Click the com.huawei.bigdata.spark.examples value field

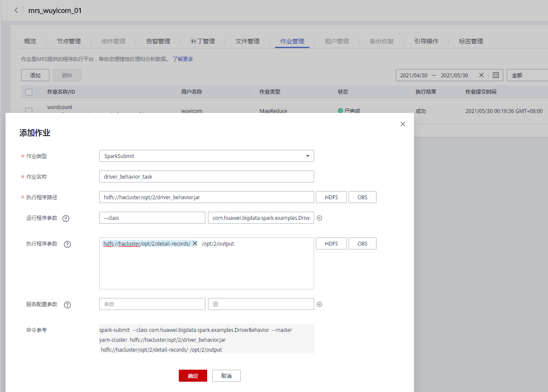[261, 218]
